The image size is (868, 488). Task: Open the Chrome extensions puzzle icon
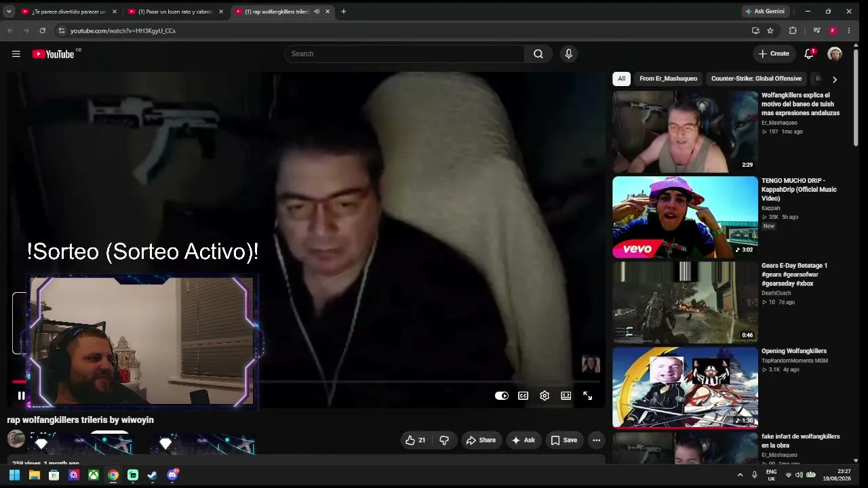point(793,30)
